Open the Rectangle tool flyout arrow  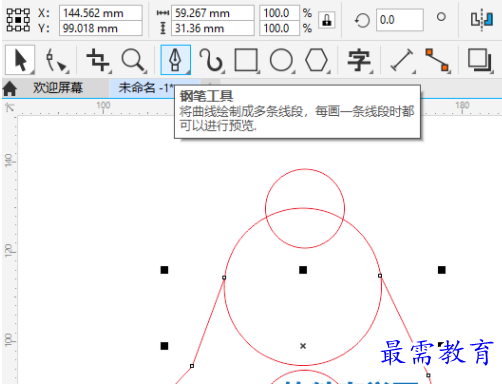tap(258, 72)
